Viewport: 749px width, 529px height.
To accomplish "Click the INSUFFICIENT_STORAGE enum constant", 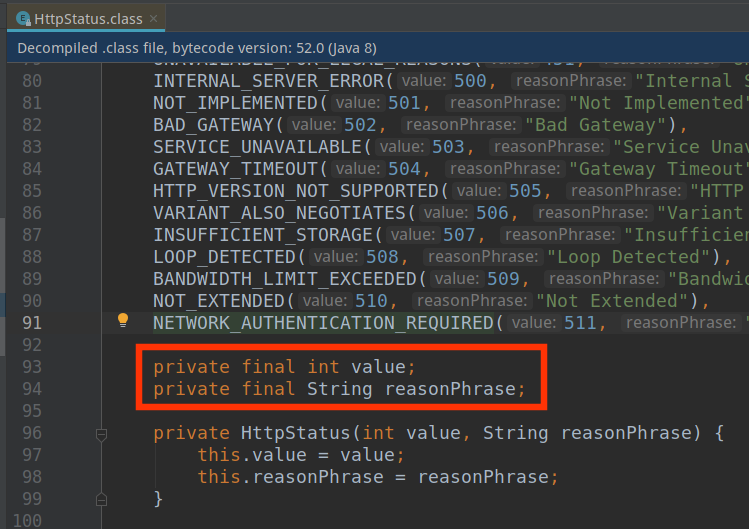I will point(261,235).
